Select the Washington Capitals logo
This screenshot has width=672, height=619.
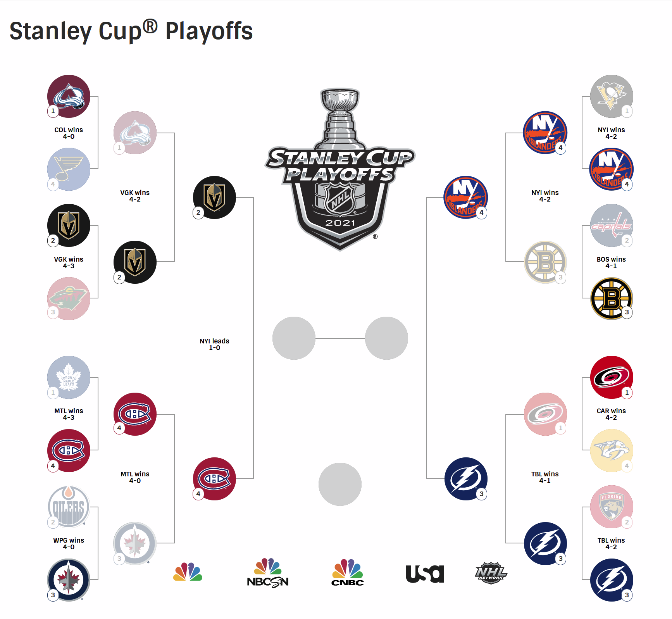(x=611, y=225)
